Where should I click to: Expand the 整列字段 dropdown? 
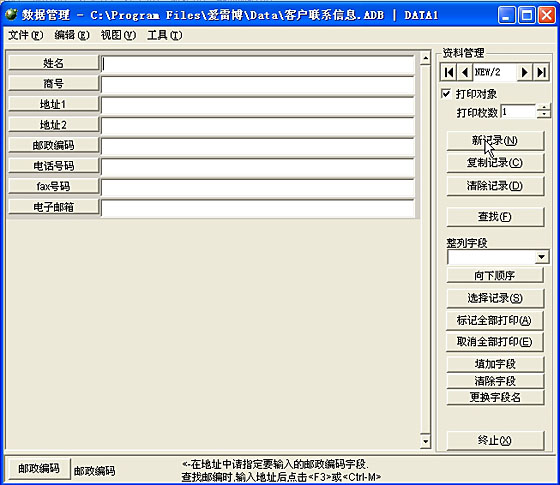541,257
